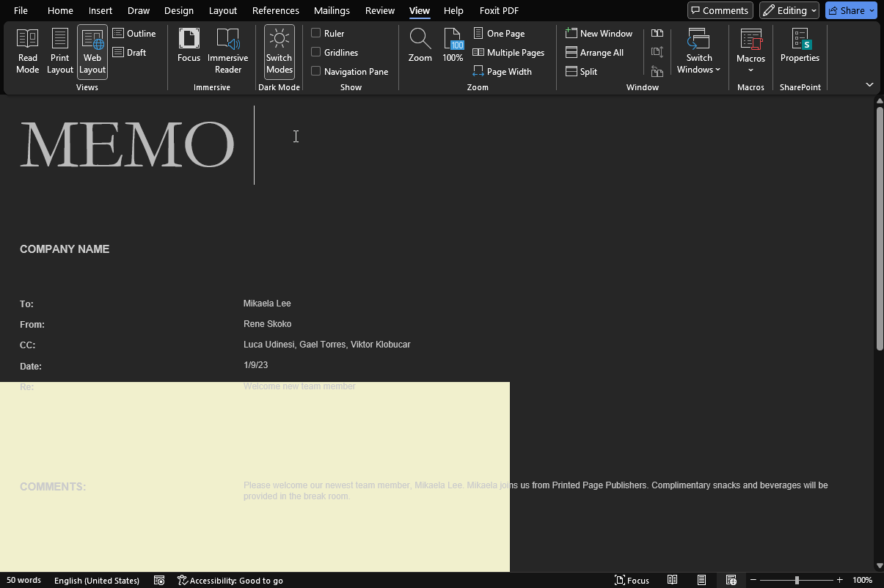Image resolution: width=884 pixels, height=588 pixels.
Task: Open the Review tab
Action: coord(380,10)
